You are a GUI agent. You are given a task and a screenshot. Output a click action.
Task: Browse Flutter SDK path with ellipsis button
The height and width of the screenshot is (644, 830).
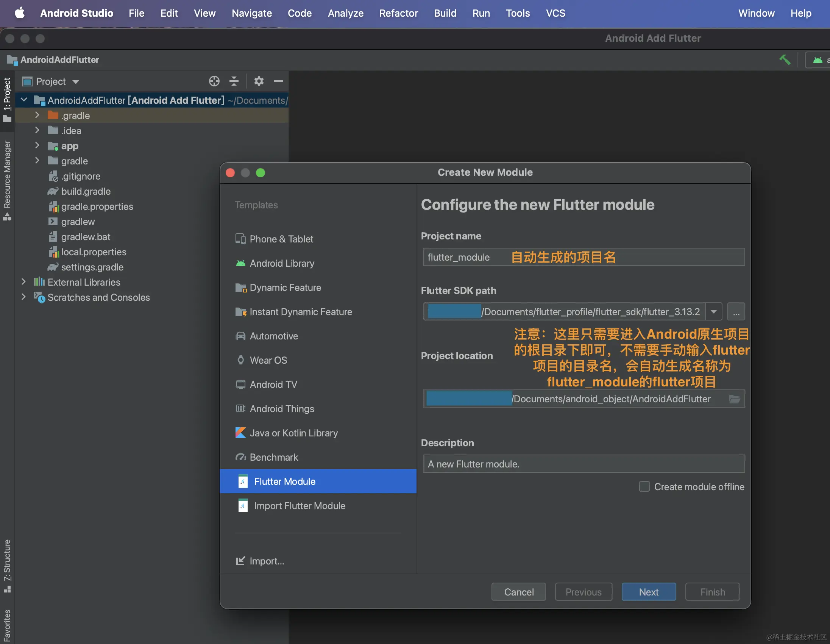coord(736,312)
